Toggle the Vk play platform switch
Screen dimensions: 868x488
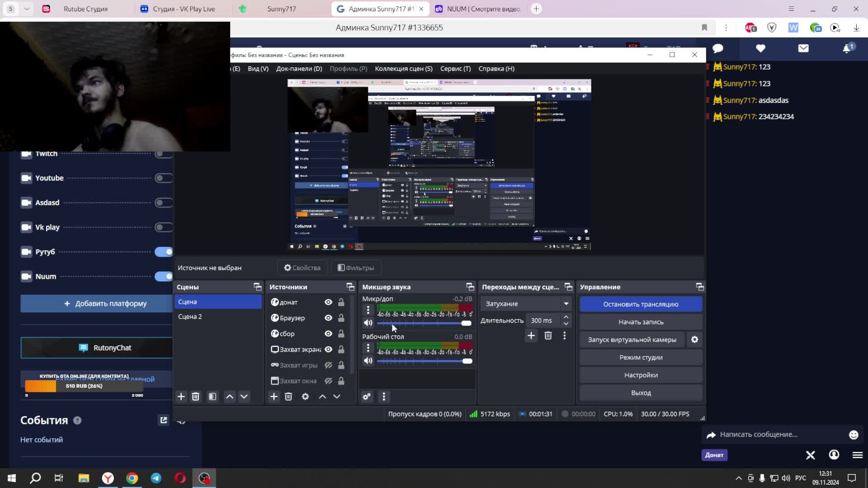[164, 227]
